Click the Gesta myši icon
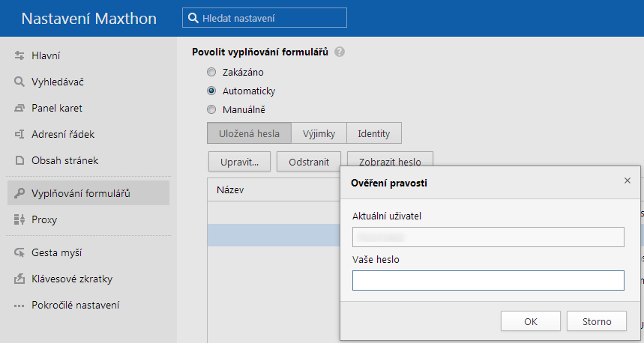 [x=20, y=253]
